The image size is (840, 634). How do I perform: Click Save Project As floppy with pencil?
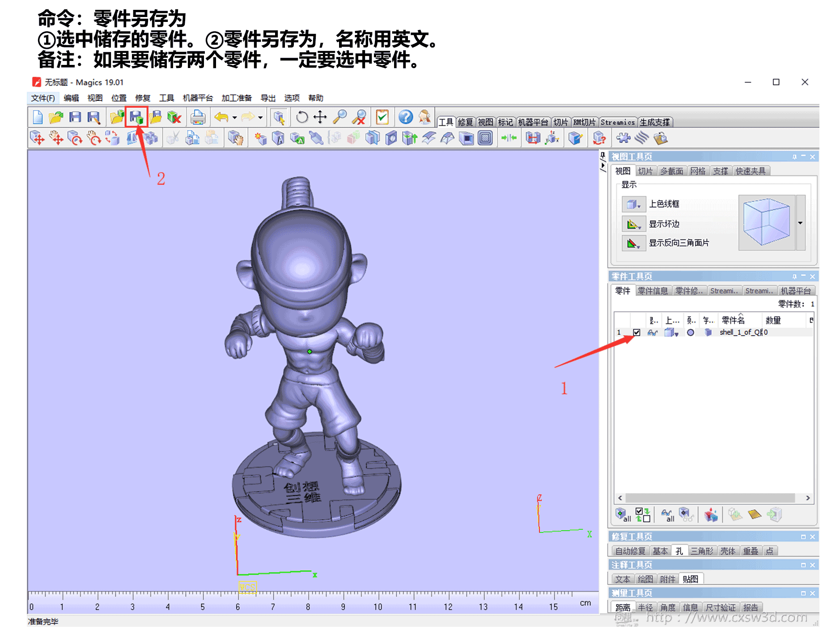[x=93, y=118]
